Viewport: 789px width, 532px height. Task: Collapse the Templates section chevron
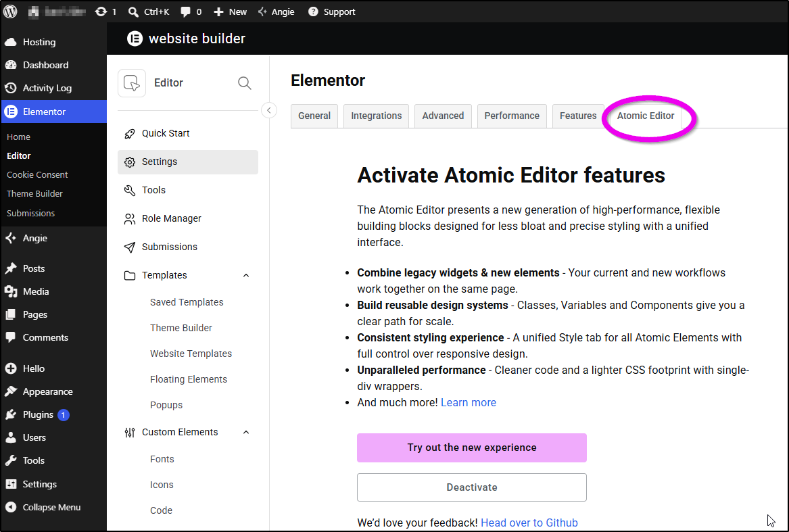pos(246,275)
